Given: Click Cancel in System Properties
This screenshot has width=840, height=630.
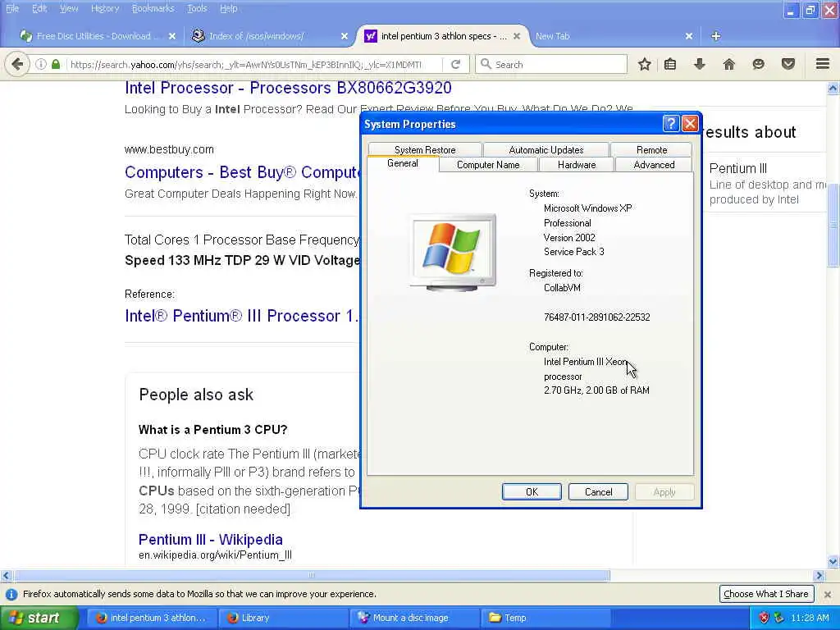Looking at the screenshot, I should point(598,492).
